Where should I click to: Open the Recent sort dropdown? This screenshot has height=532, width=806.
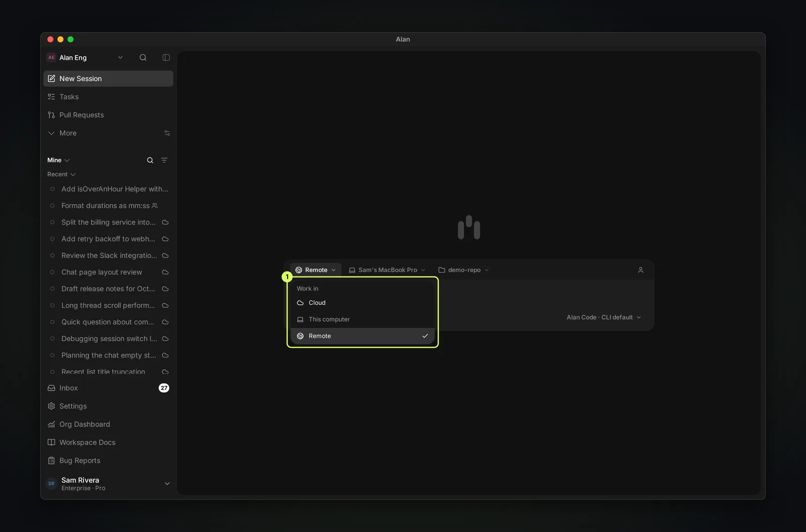61,174
